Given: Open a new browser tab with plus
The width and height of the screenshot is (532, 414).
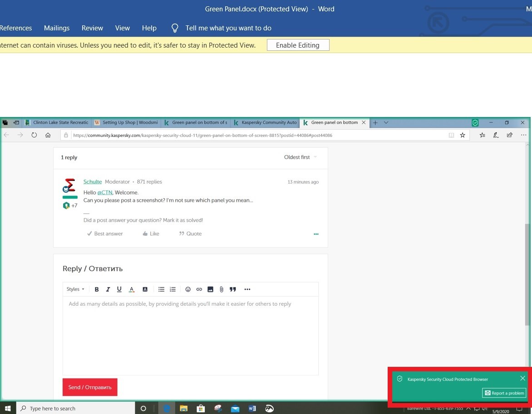Looking at the screenshot, I should [375, 122].
